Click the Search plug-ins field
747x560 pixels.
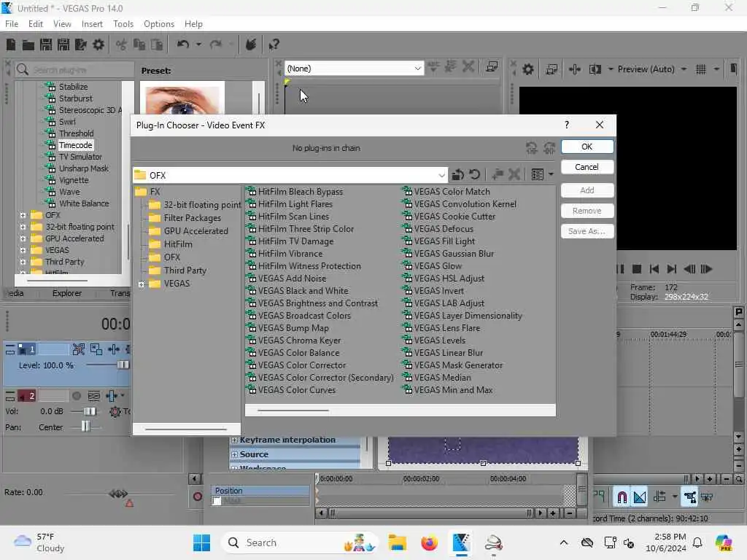point(74,70)
